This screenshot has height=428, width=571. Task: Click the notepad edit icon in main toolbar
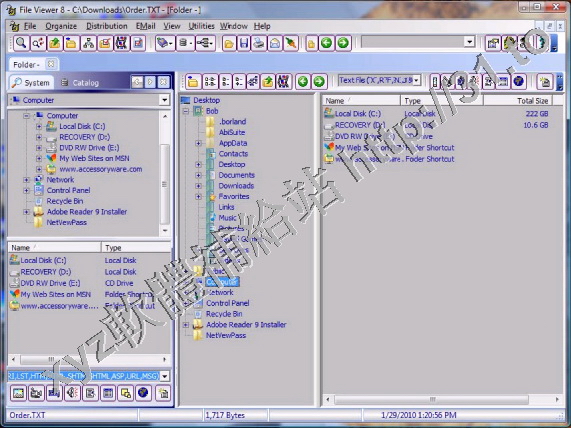pyautogui.click(x=138, y=43)
